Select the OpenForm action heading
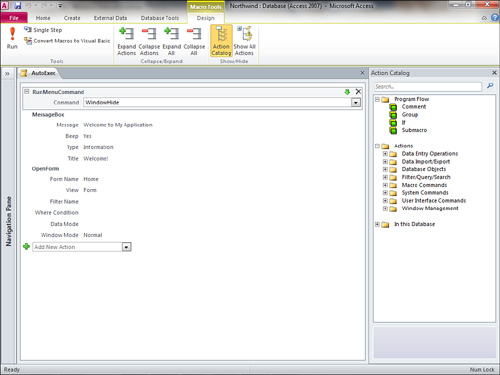Image resolution: width=500 pixels, height=375 pixels. [x=45, y=169]
